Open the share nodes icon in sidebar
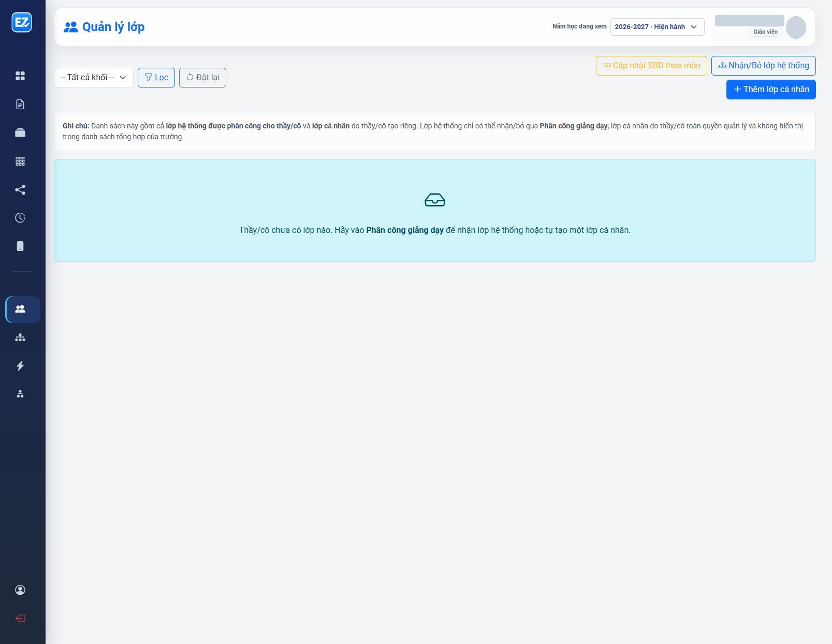The height and width of the screenshot is (644, 832). pos(20,189)
